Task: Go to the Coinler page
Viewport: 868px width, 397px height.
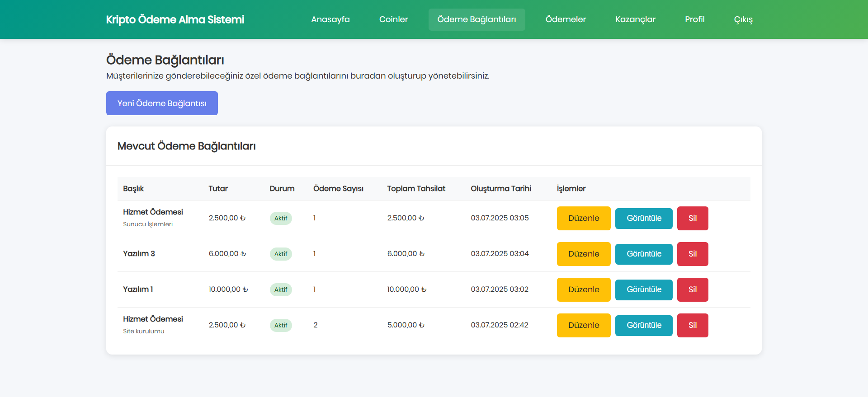Action: (393, 19)
